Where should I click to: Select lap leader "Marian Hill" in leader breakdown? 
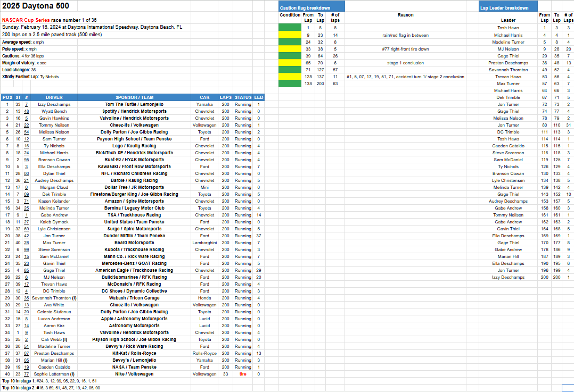click(508, 257)
